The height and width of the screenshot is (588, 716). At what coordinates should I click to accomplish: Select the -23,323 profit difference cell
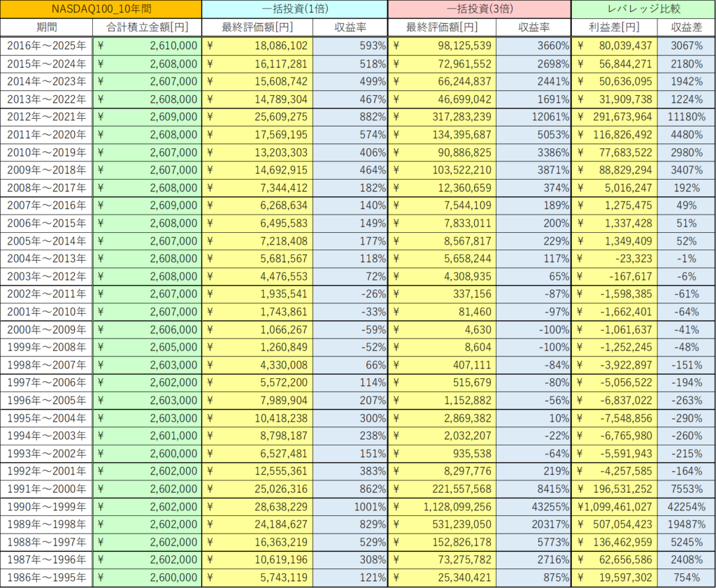tap(615, 259)
